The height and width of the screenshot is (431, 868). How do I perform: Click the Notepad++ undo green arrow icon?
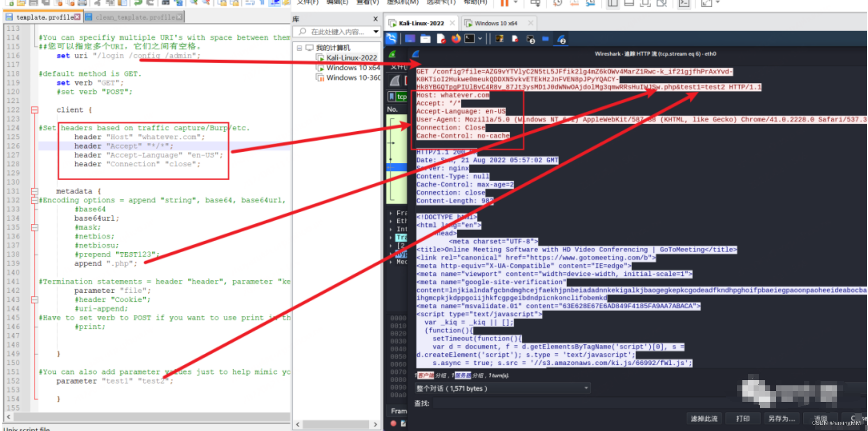[x=138, y=2]
